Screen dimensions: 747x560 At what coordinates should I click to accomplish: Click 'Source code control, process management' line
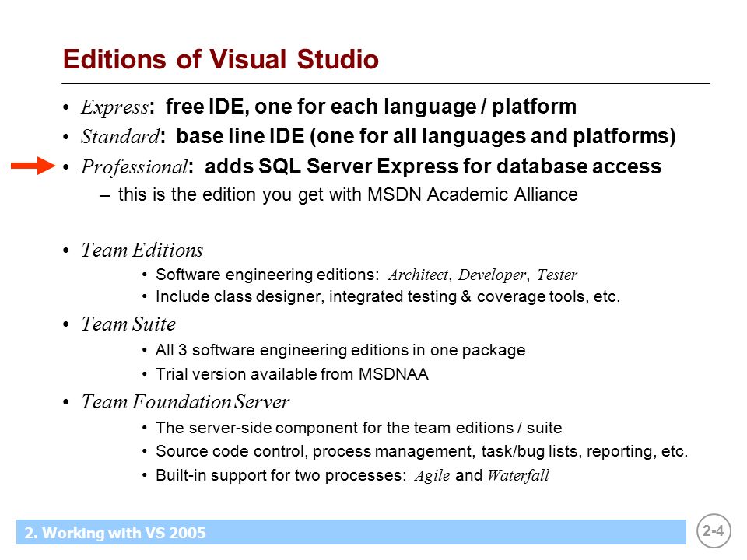point(422,451)
